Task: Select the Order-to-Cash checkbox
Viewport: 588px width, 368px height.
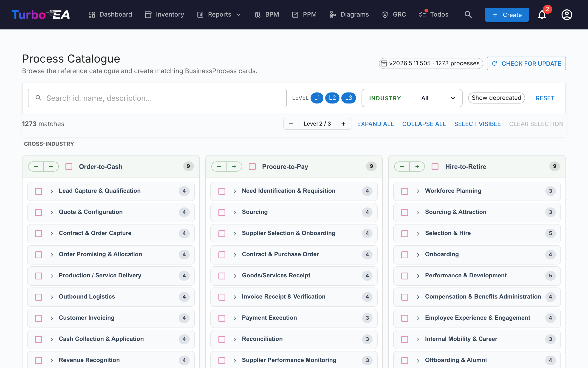Action: click(69, 167)
